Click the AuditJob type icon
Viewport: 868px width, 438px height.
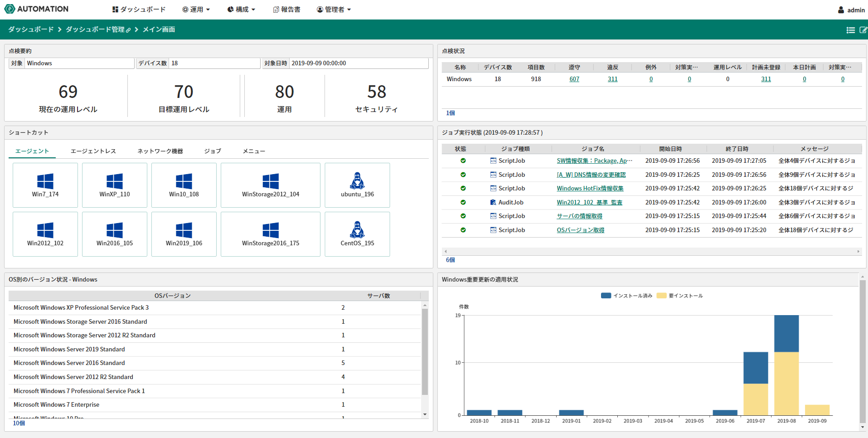tap(493, 202)
